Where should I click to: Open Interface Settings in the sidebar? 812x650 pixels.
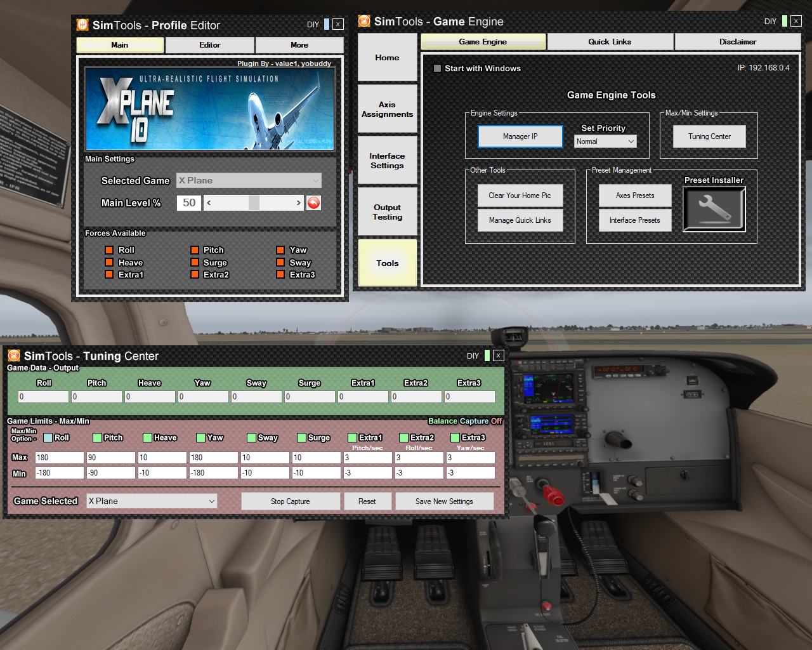point(387,161)
